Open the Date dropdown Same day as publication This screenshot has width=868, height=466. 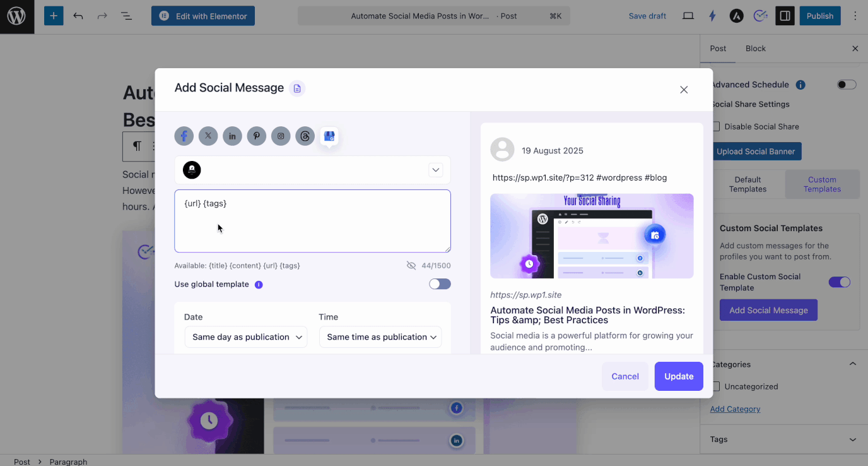tap(246, 337)
